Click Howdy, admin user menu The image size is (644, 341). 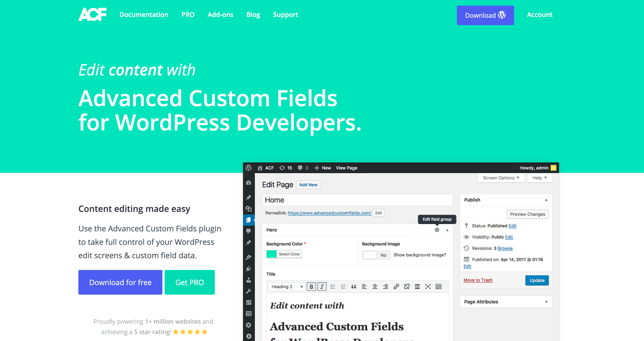pyautogui.click(x=537, y=168)
